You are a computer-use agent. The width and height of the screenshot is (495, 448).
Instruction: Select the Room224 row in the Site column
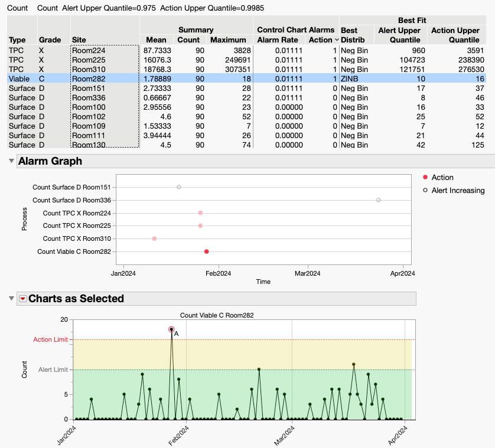(x=89, y=51)
